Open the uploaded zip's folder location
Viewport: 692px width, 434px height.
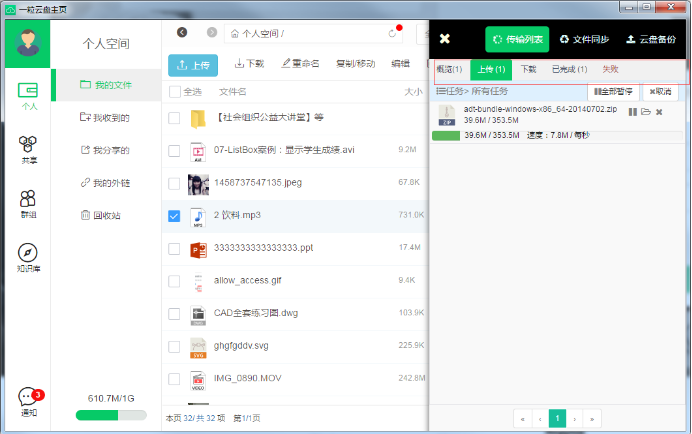click(646, 111)
